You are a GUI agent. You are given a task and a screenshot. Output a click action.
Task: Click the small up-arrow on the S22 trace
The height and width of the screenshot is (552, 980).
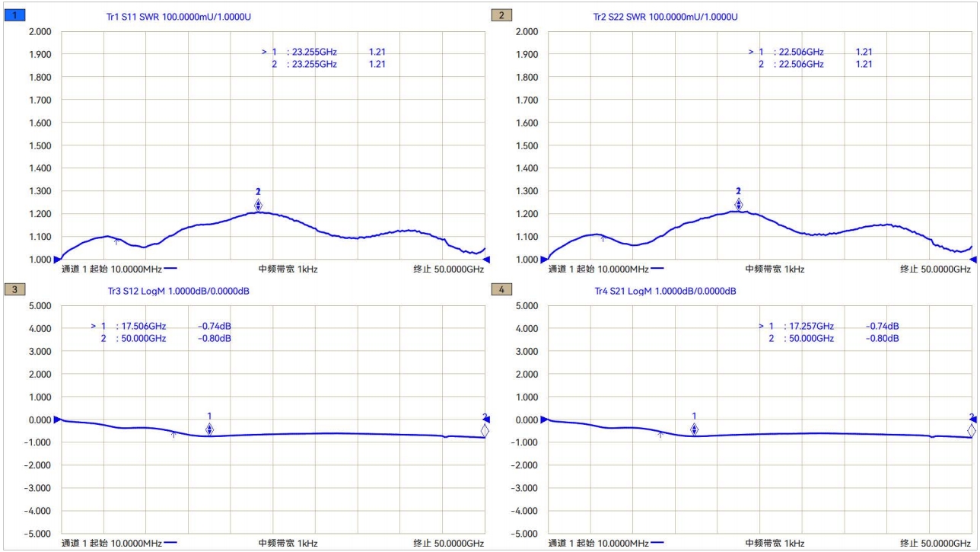click(603, 239)
